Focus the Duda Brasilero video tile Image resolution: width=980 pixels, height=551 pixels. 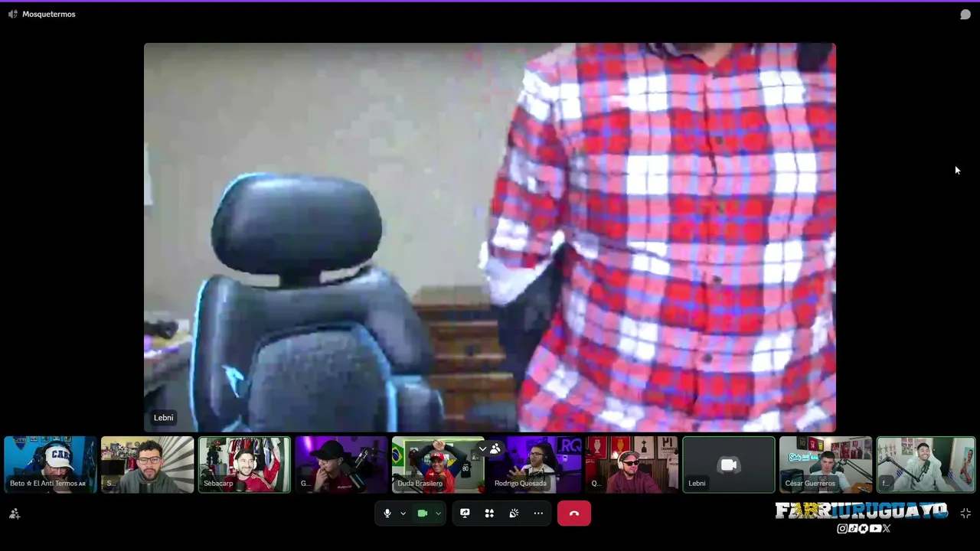point(438,465)
